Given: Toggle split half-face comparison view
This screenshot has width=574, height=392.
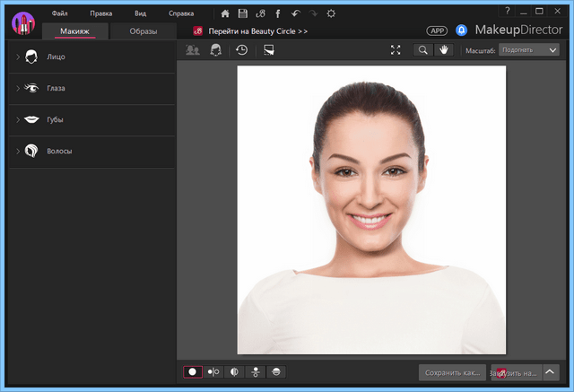Looking at the screenshot, I should point(235,371).
